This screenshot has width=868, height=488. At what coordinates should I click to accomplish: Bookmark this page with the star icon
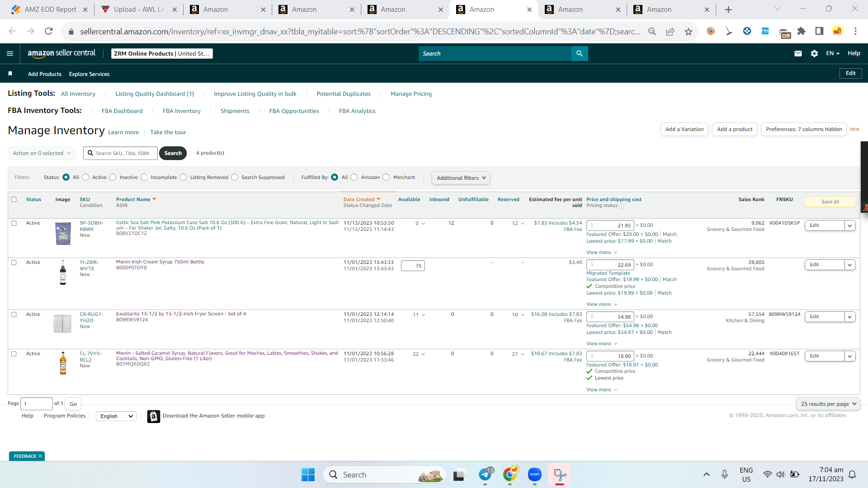688,31
